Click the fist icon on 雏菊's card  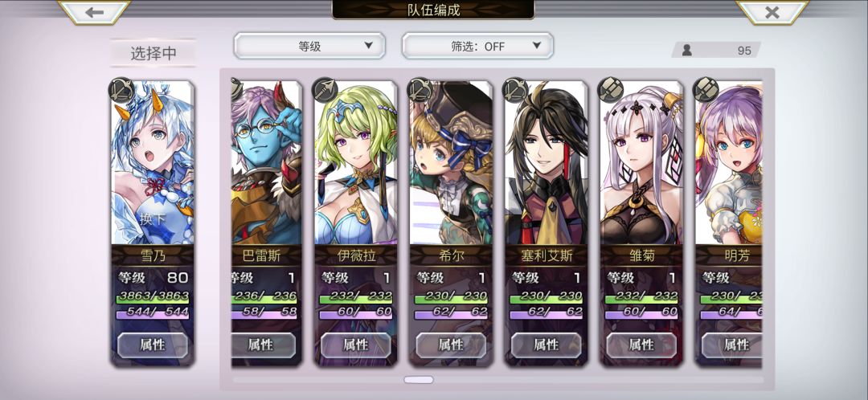[611, 90]
